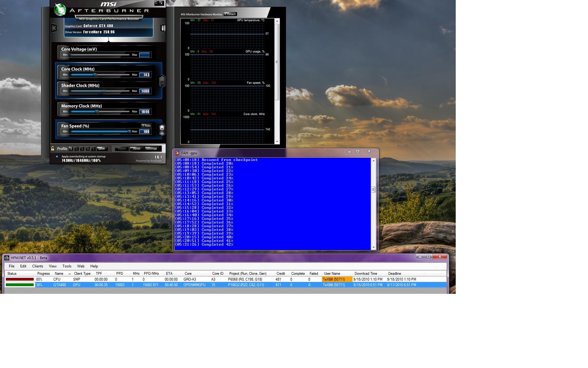Click the red status bar of CPU

[x=20, y=279]
